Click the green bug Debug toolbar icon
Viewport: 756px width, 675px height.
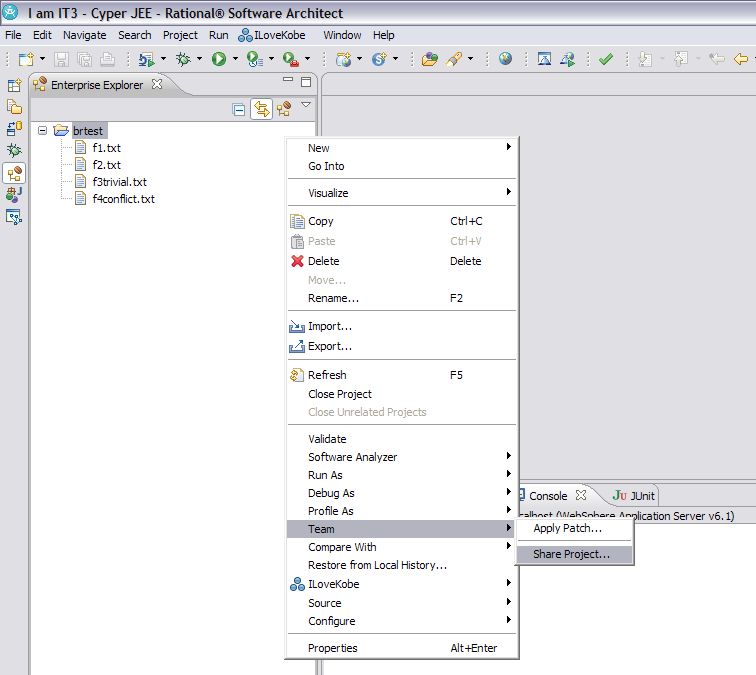coord(183,59)
